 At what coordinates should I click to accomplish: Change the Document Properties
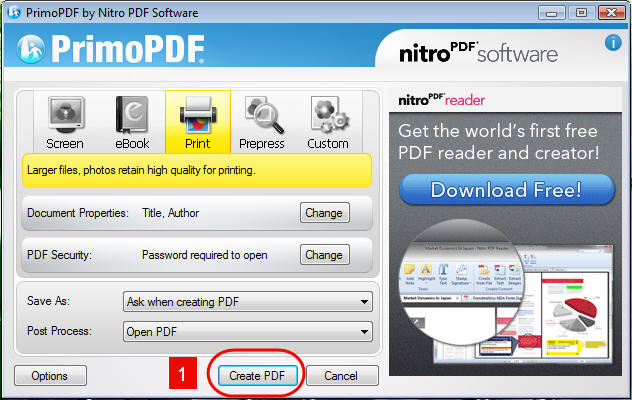[324, 212]
